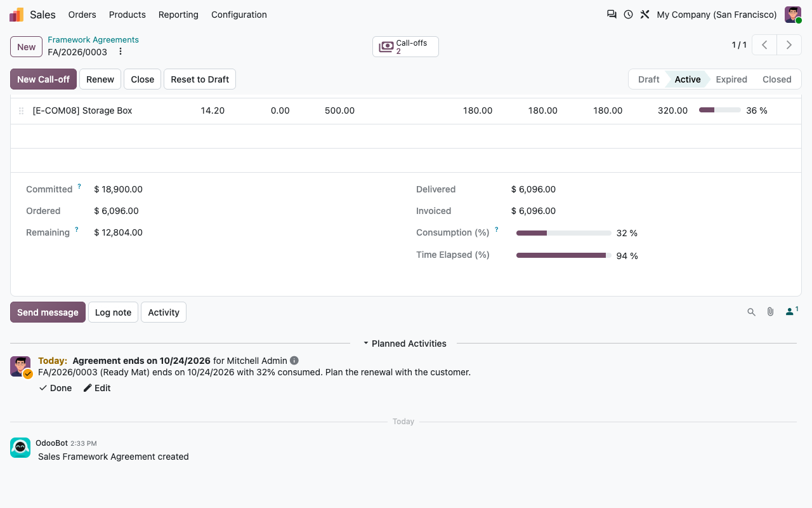This screenshot has height=508, width=812.
Task: Click the Renew button
Action: coord(100,79)
